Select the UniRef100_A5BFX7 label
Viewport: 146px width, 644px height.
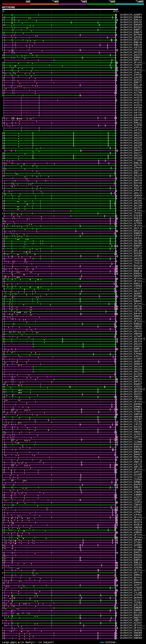coord(131,620)
